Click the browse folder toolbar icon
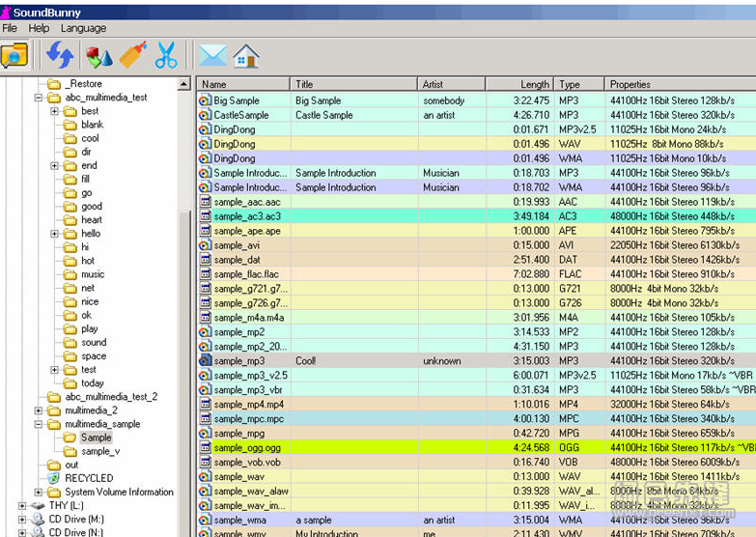This screenshot has height=537, width=756. (14, 55)
